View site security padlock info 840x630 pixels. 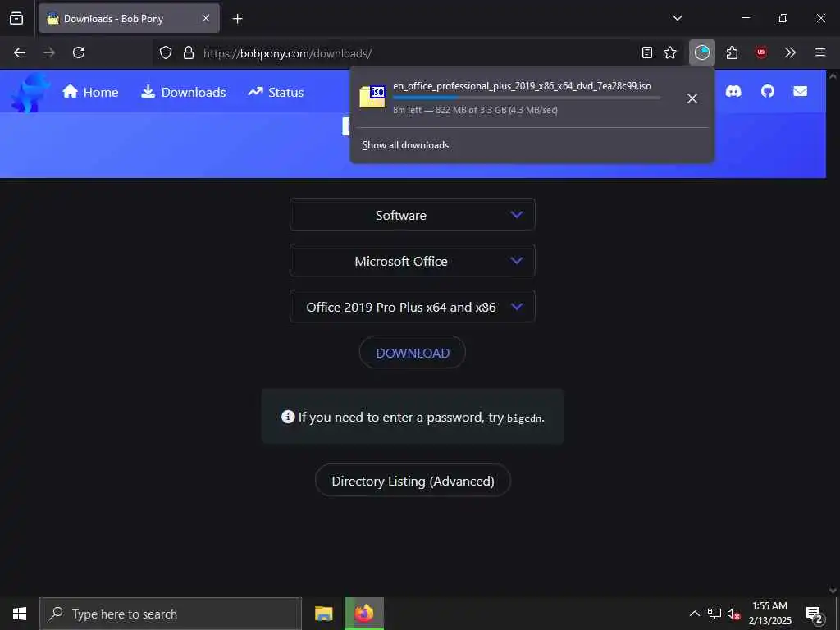tap(188, 52)
